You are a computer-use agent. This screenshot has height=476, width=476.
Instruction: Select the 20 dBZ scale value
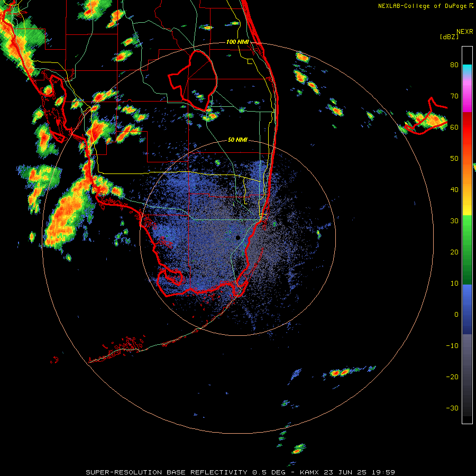454,252
